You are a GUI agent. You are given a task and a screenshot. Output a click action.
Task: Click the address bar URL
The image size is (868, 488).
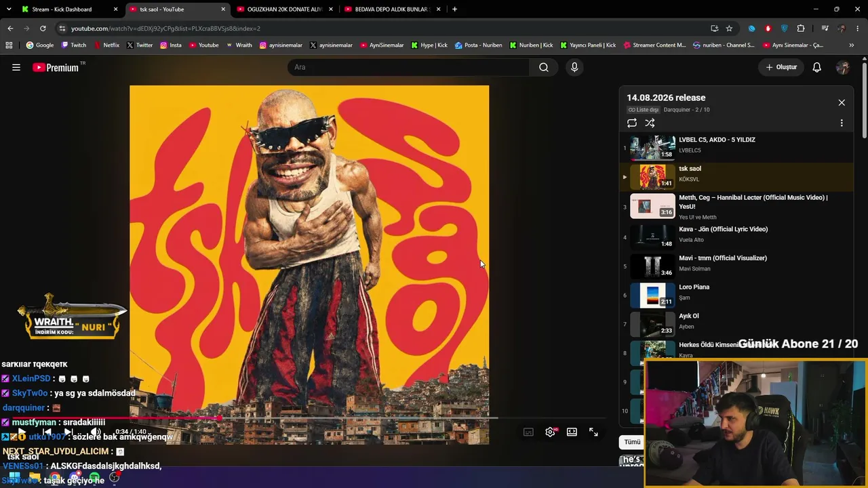coord(165,28)
